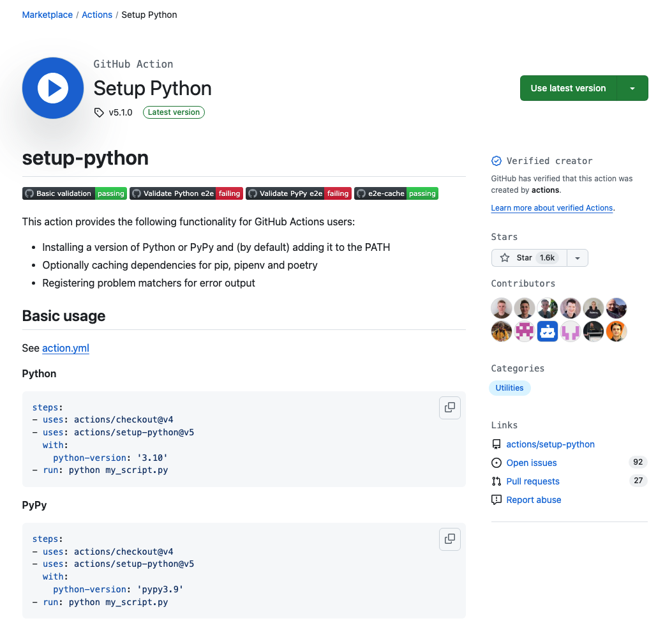Screen dimensions: 672x630
Task: Click the Basic usage heading
Action: [64, 316]
